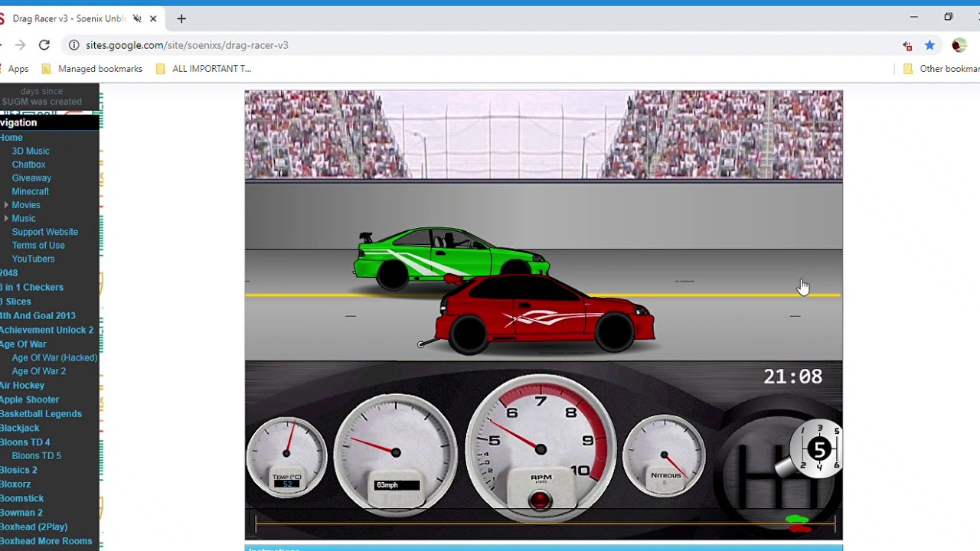This screenshot has width=980, height=551.
Task: Click the Nitrous gauge
Action: (664, 456)
